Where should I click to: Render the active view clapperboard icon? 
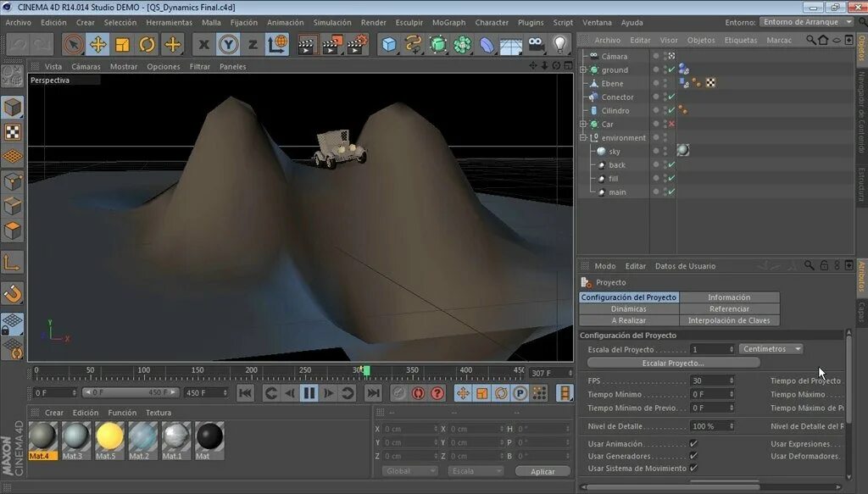(x=306, y=44)
